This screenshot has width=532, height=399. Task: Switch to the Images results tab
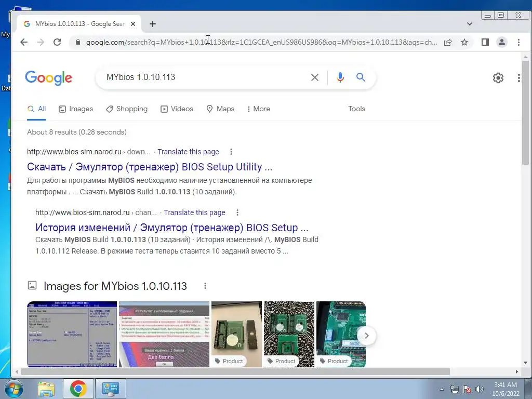point(76,109)
